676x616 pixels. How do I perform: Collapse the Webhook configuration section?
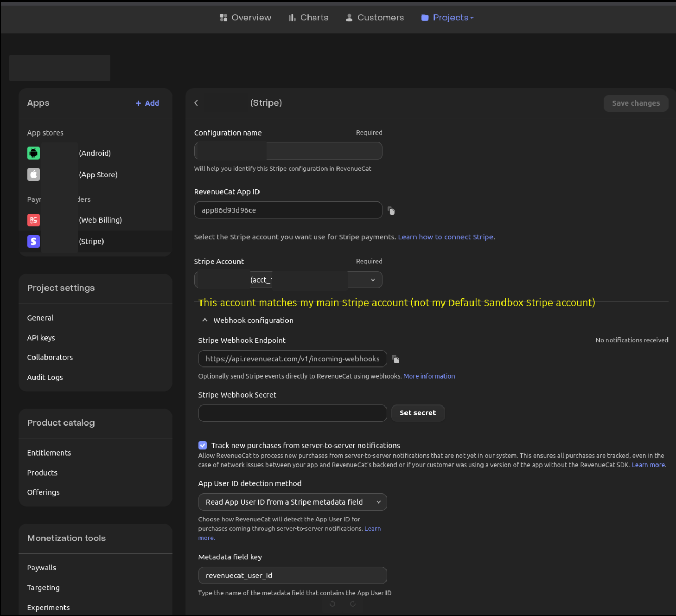click(x=205, y=320)
